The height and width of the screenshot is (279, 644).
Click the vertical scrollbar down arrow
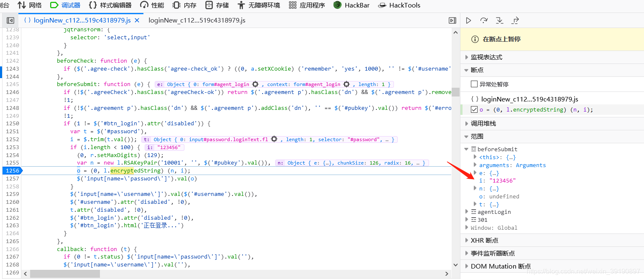tap(455, 265)
